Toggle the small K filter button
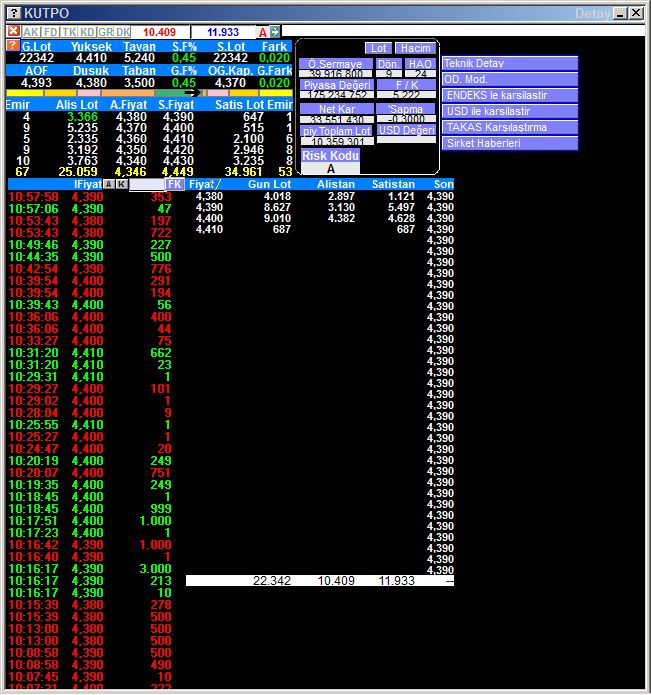Screen dimensions: 651x695 click(x=121, y=184)
